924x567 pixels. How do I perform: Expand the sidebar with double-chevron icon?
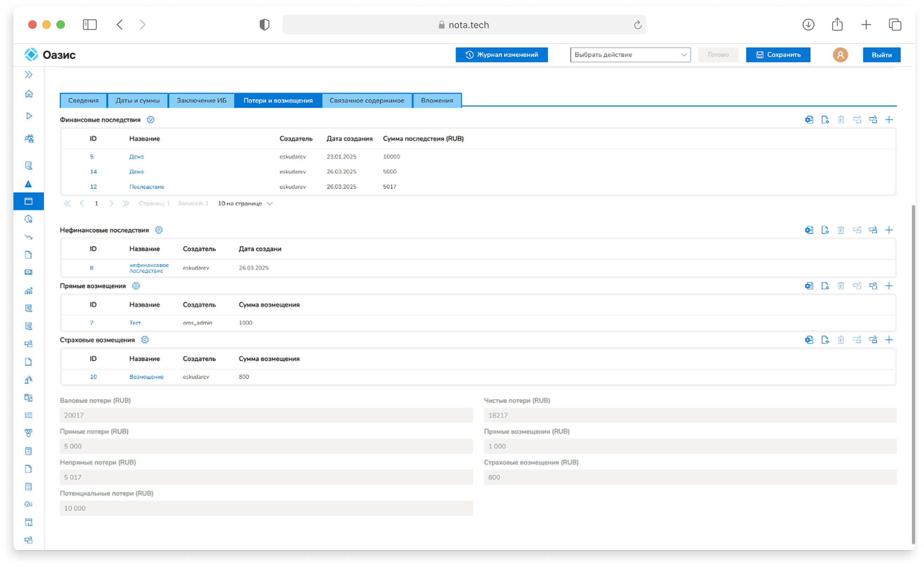pos(29,75)
